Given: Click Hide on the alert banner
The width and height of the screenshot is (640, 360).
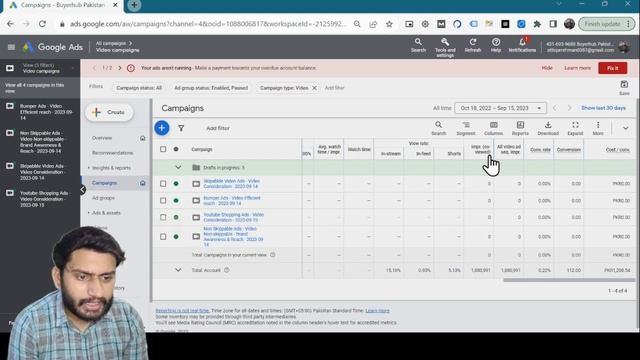Looking at the screenshot, I should tap(547, 68).
